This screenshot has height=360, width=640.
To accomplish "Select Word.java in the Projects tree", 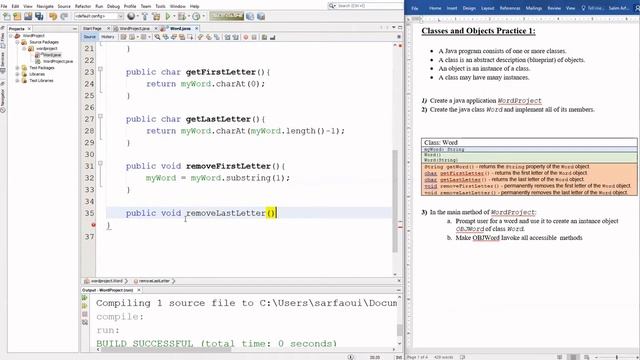I will tap(52, 55).
